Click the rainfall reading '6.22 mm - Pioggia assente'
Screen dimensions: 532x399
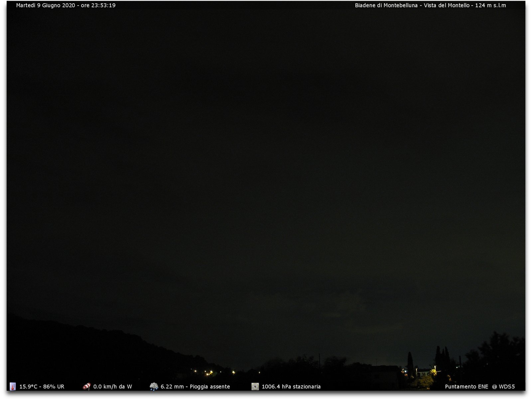click(x=195, y=387)
